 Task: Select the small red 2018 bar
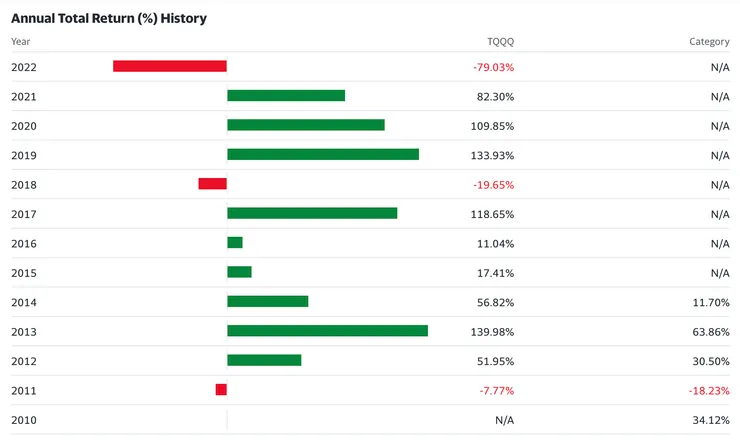[212, 184]
